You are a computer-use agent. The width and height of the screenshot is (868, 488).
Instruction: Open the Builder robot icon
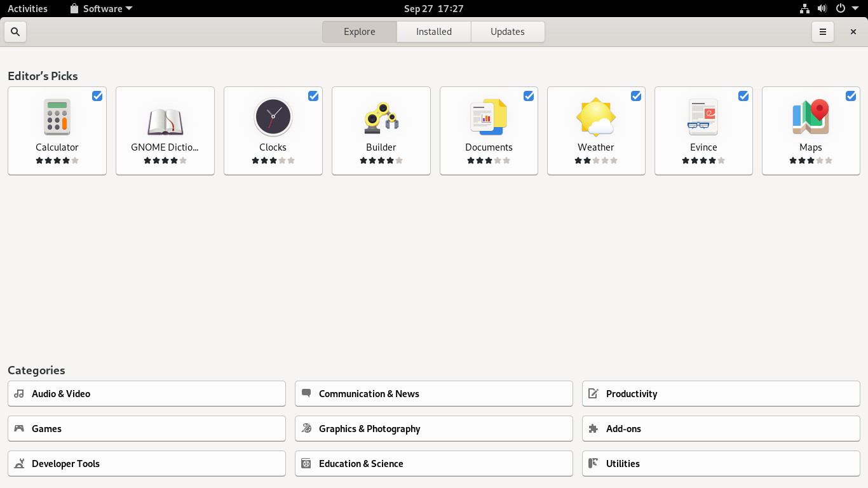click(x=381, y=118)
